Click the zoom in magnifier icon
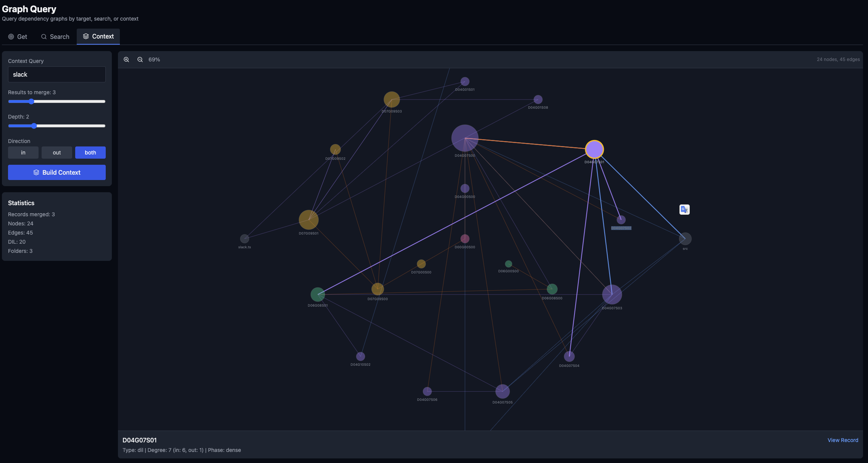The image size is (868, 463). pyautogui.click(x=127, y=59)
